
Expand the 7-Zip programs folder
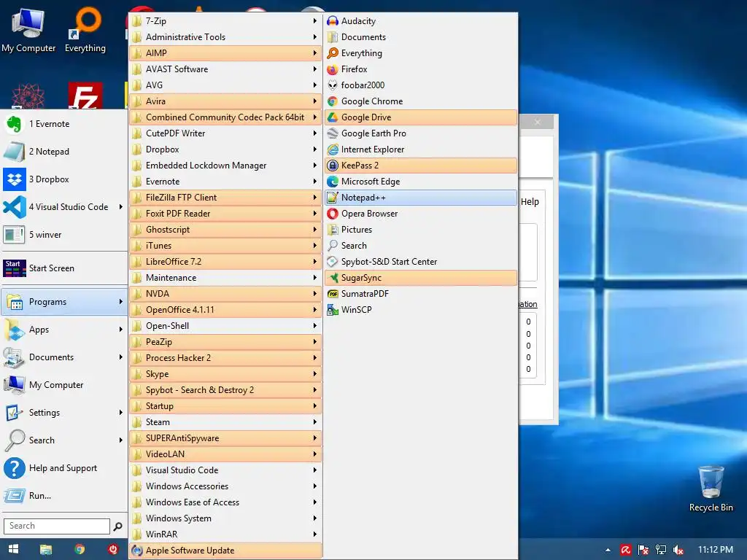tap(225, 21)
